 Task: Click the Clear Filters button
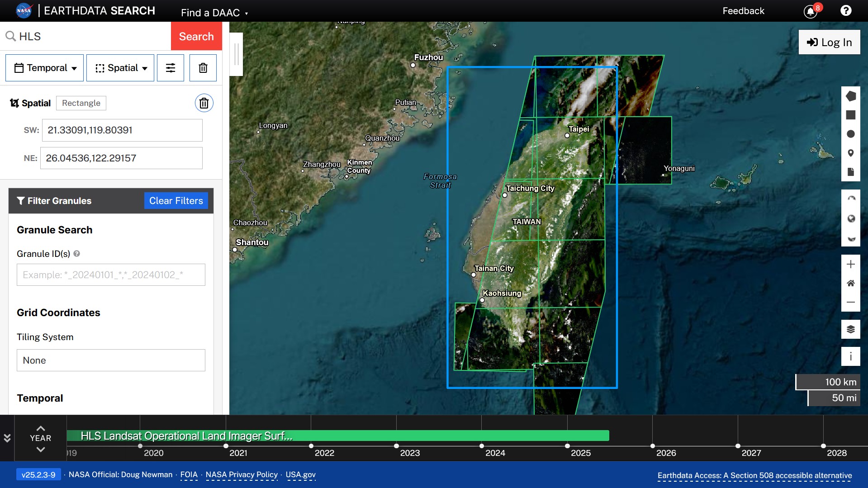176,200
